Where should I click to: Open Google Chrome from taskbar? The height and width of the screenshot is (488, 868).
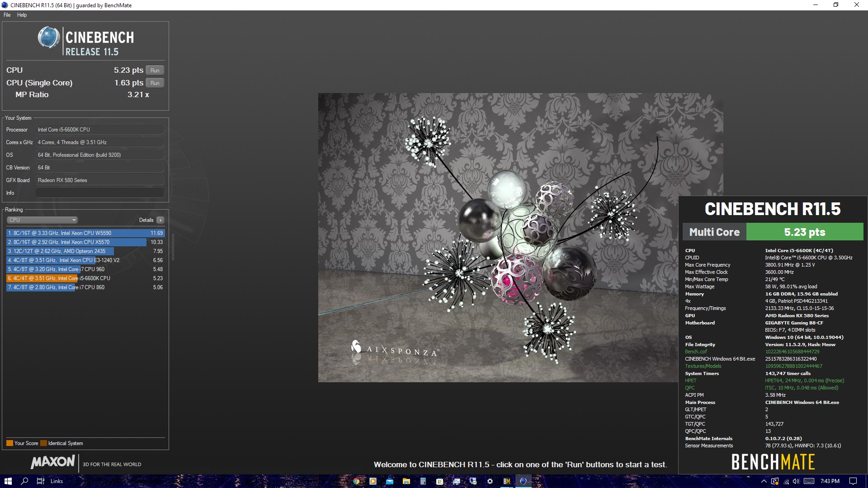356,481
